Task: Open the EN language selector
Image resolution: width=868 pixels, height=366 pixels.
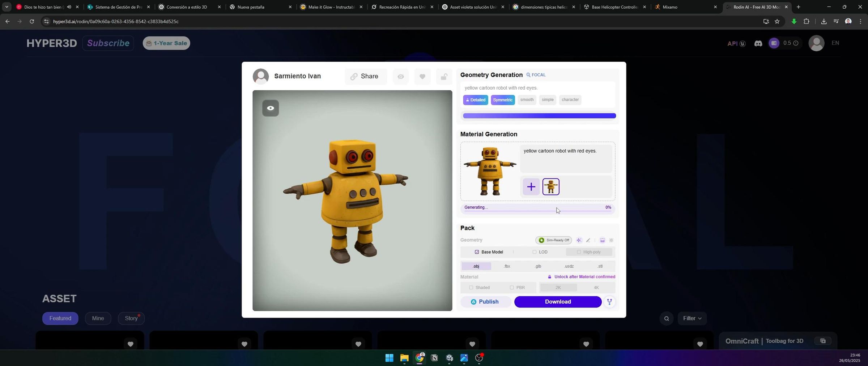Action: (835, 43)
